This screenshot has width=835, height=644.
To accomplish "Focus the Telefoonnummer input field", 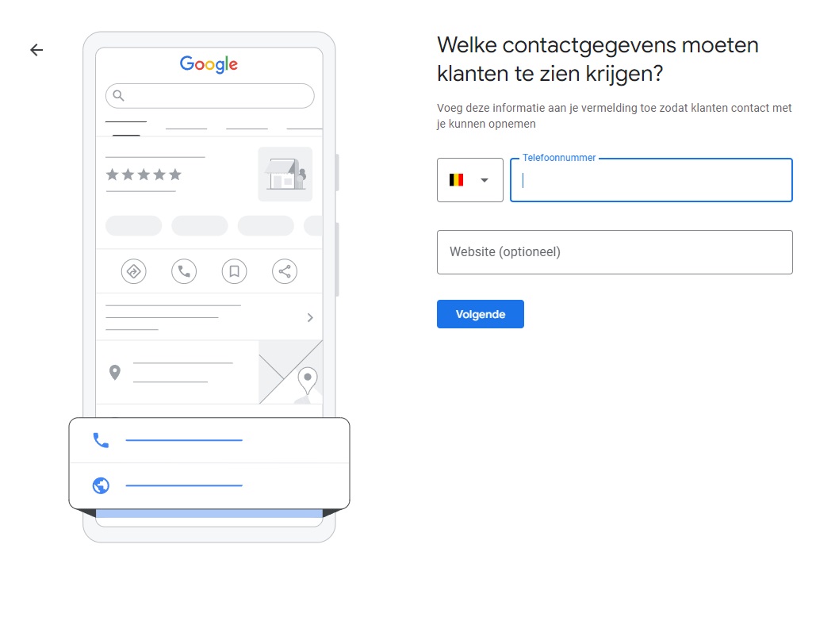I will (650, 182).
